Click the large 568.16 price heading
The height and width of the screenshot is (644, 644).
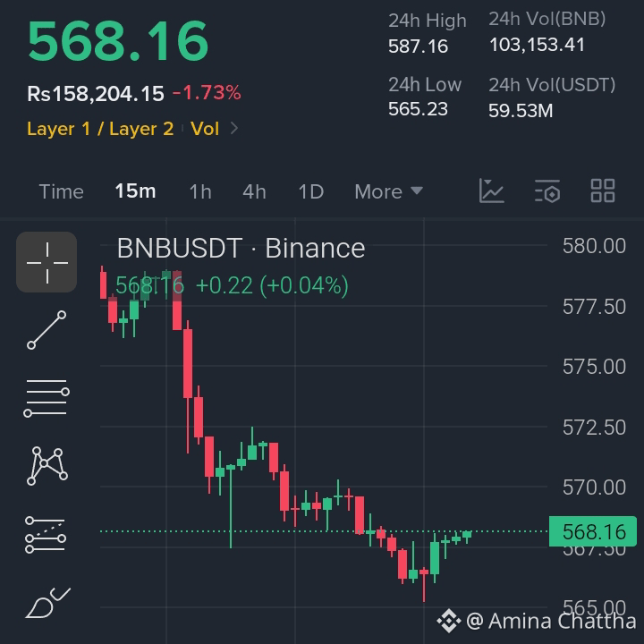tap(118, 41)
